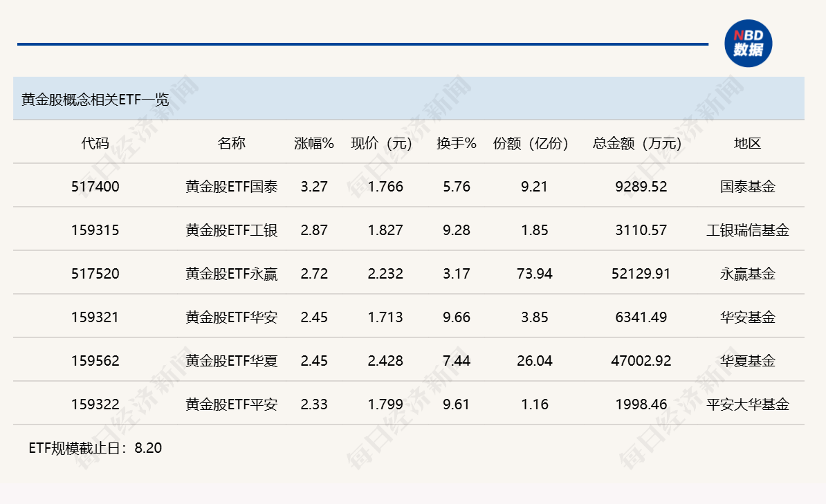Click the 代码 column header
The image size is (826, 504).
[95, 142]
